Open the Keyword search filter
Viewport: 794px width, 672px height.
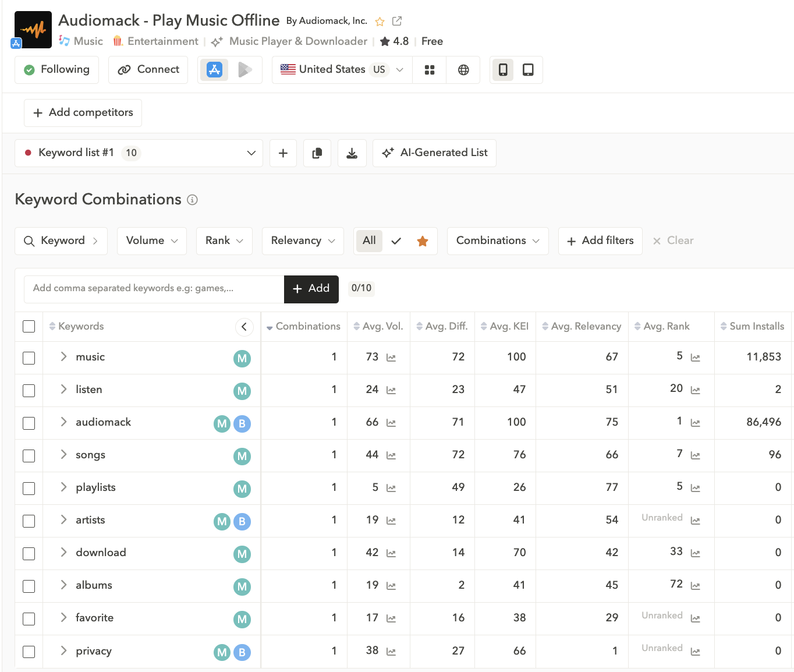point(61,241)
